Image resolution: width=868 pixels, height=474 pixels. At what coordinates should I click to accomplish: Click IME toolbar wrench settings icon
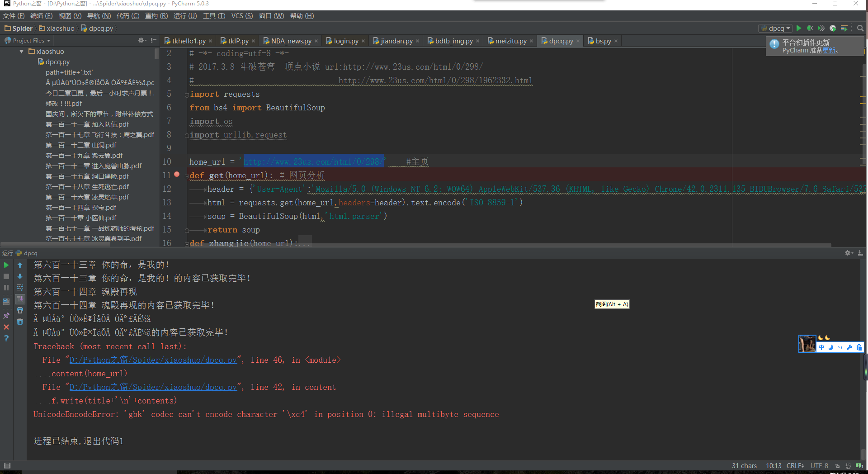[x=849, y=347]
